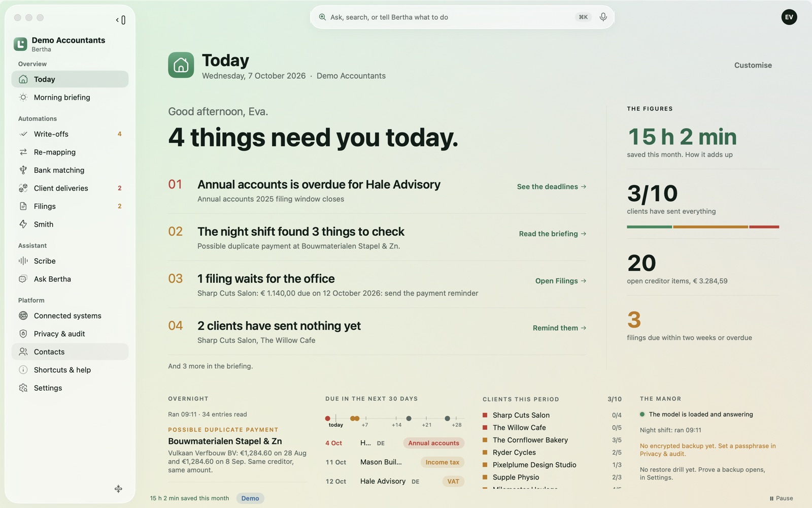This screenshot has width=812, height=508.
Task: Click the Settings gear icon
Action: pos(23,388)
